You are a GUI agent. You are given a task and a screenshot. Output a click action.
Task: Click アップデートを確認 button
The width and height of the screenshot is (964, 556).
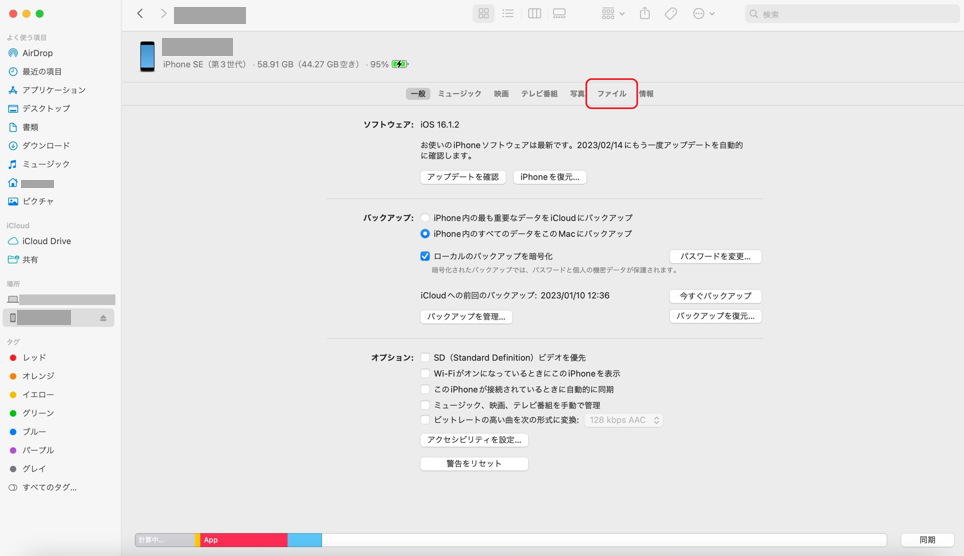463,177
